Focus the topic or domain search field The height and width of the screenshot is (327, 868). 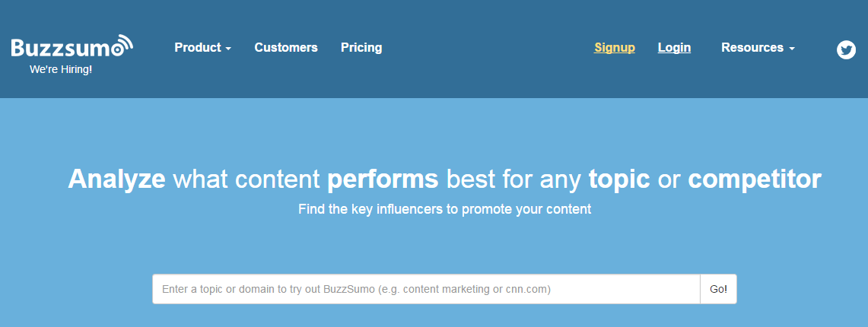(x=426, y=289)
